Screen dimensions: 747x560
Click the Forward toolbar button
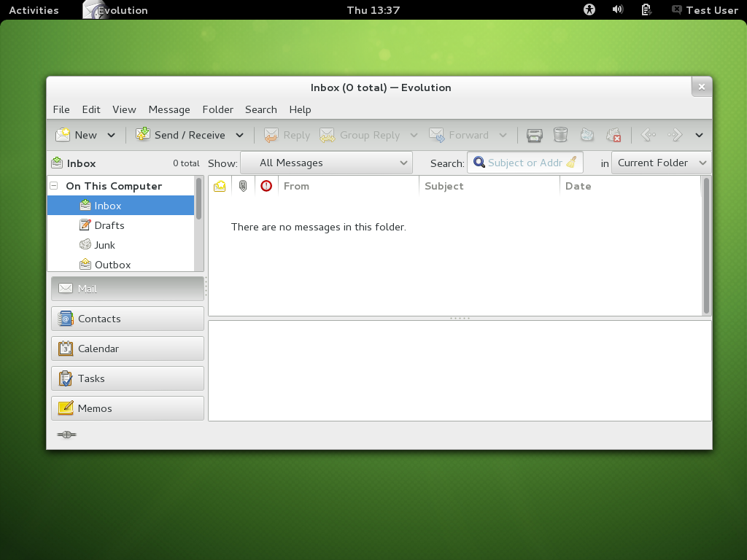458,135
